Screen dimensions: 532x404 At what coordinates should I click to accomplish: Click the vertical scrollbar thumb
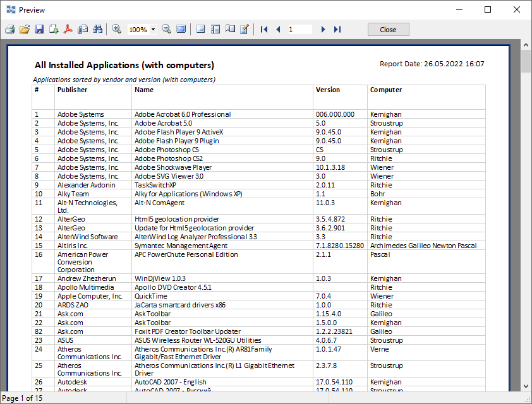coord(526,61)
